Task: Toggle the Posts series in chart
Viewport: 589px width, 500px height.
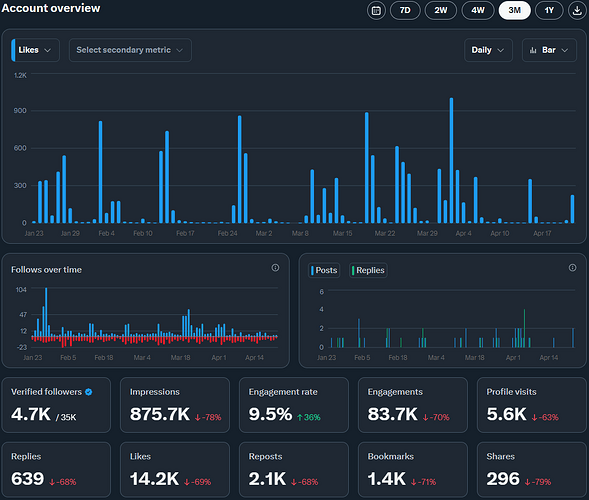Action: (324, 270)
